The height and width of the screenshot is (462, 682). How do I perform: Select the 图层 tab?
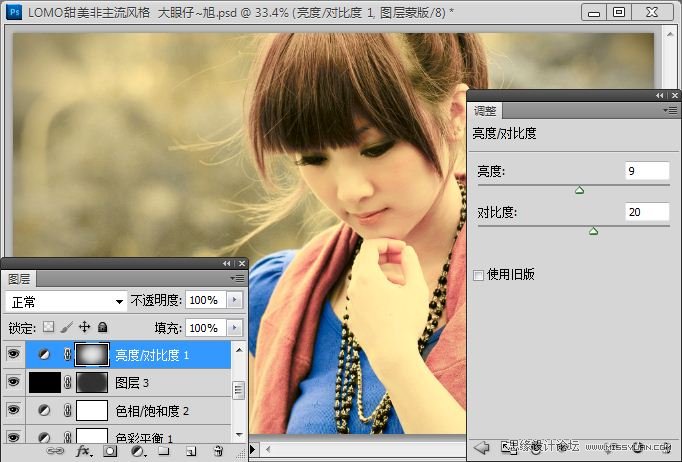(x=19, y=279)
